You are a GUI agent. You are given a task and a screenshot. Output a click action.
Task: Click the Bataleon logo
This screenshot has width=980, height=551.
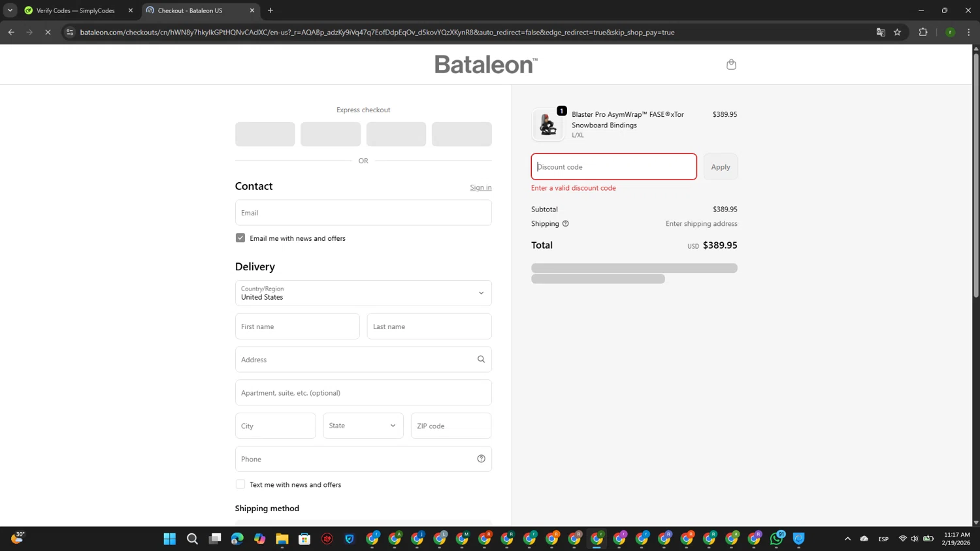(486, 65)
